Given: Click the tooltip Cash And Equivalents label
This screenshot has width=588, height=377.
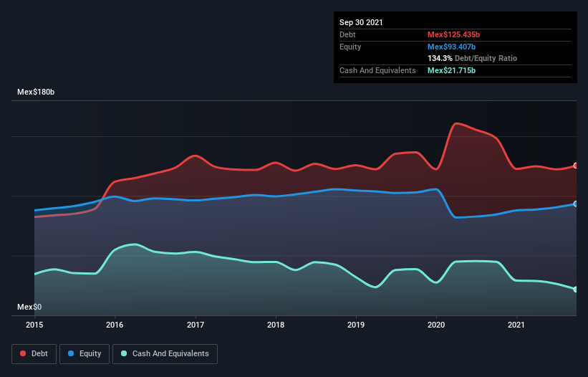Looking at the screenshot, I should pos(377,70).
